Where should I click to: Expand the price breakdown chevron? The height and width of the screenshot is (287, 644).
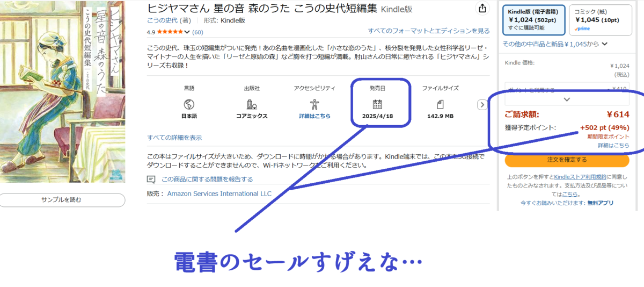tap(567, 99)
